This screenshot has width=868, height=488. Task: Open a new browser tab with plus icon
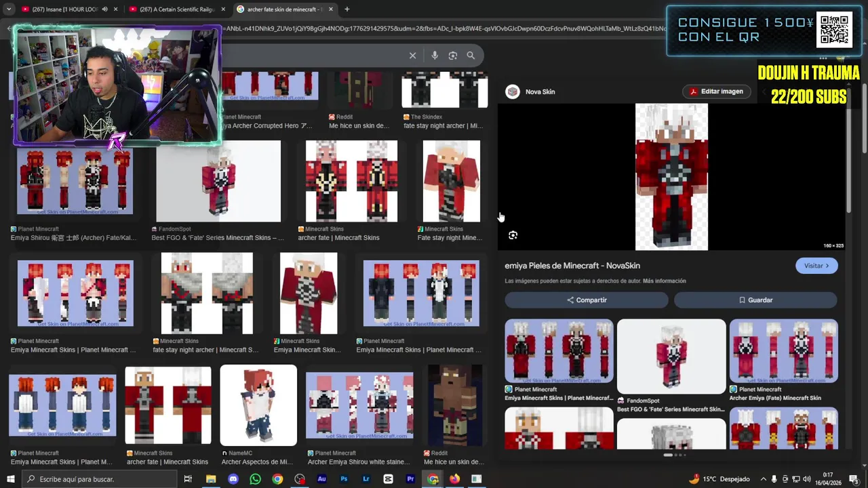[x=347, y=9]
